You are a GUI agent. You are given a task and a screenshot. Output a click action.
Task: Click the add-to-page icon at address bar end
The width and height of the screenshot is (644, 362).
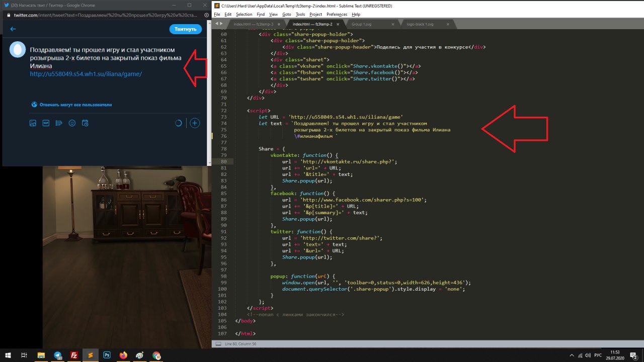pos(207,15)
